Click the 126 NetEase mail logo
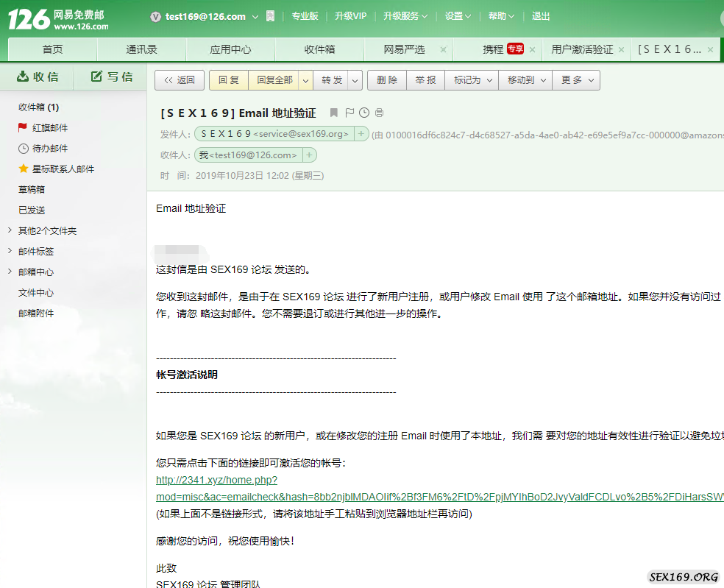724x588 pixels. pyautogui.click(x=59, y=18)
